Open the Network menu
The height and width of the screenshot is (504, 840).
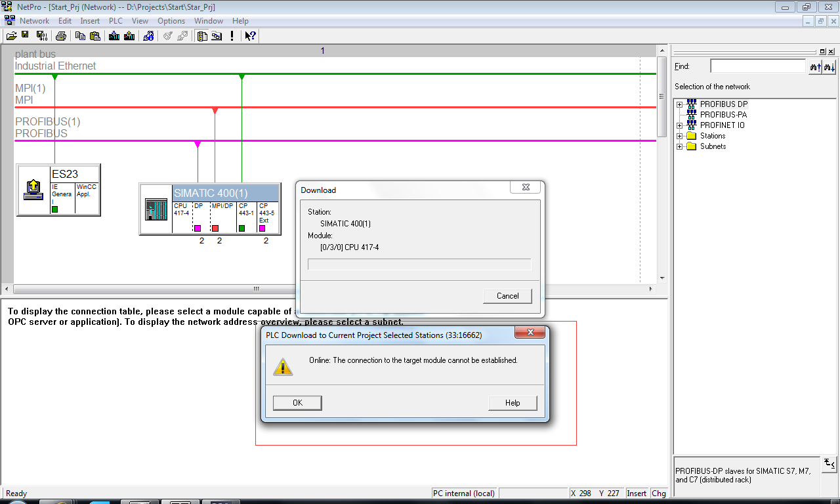(x=35, y=21)
